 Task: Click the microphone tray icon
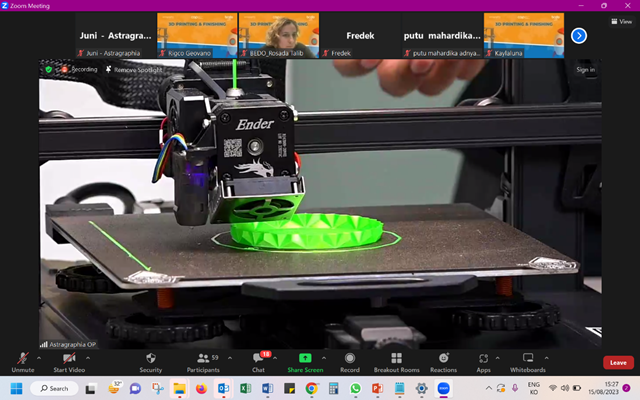[515, 388]
